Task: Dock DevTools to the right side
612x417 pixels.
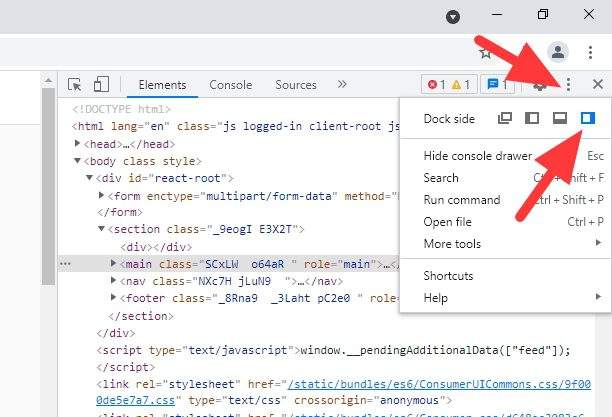Action: pos(587,118)
